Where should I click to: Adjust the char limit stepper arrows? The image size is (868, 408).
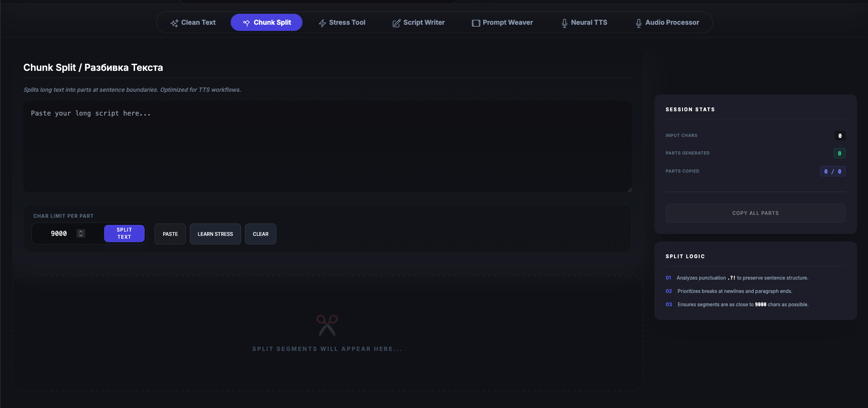tap(81, 233)
